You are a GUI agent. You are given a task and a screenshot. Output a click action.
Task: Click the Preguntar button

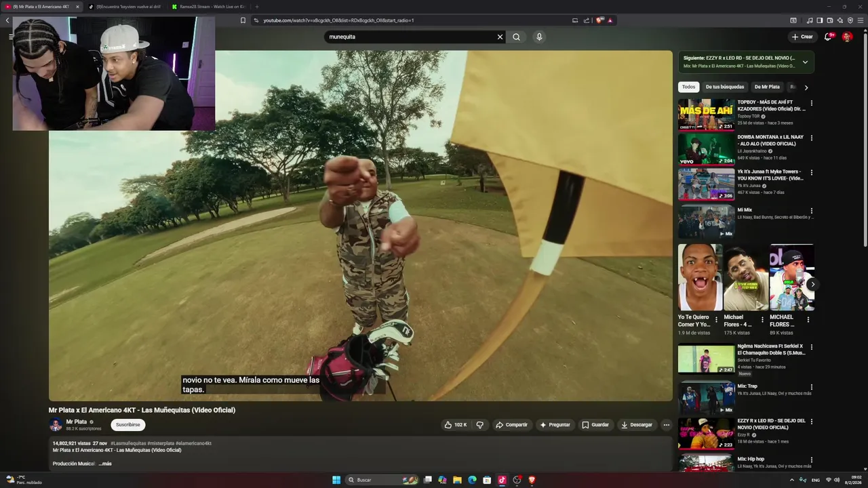pos(555,425)
